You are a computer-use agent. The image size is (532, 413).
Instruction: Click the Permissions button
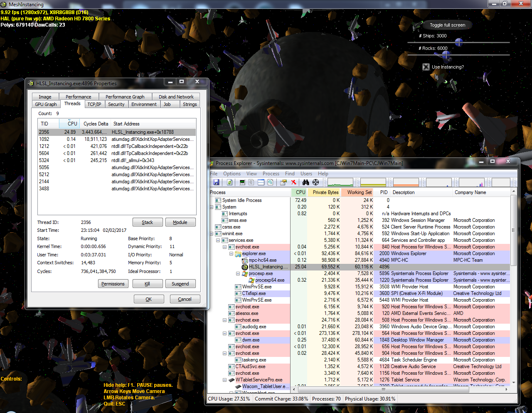point(113,284)
